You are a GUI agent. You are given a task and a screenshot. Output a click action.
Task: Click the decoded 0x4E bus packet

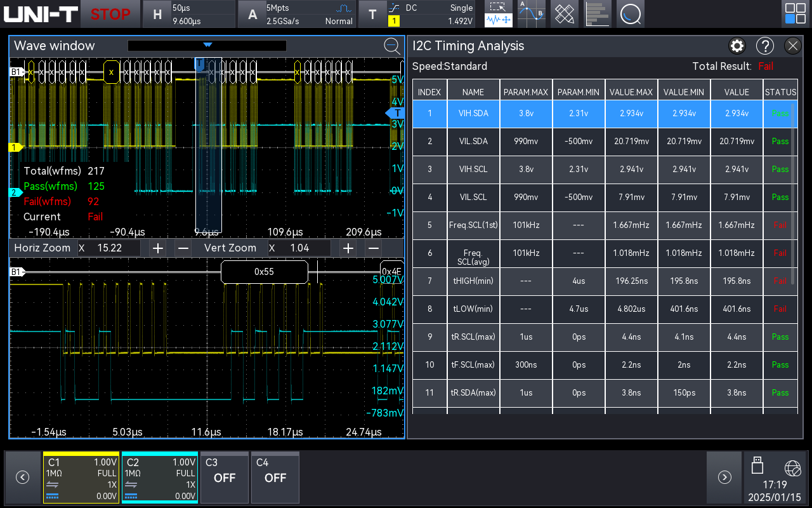(x=392, y=272)
